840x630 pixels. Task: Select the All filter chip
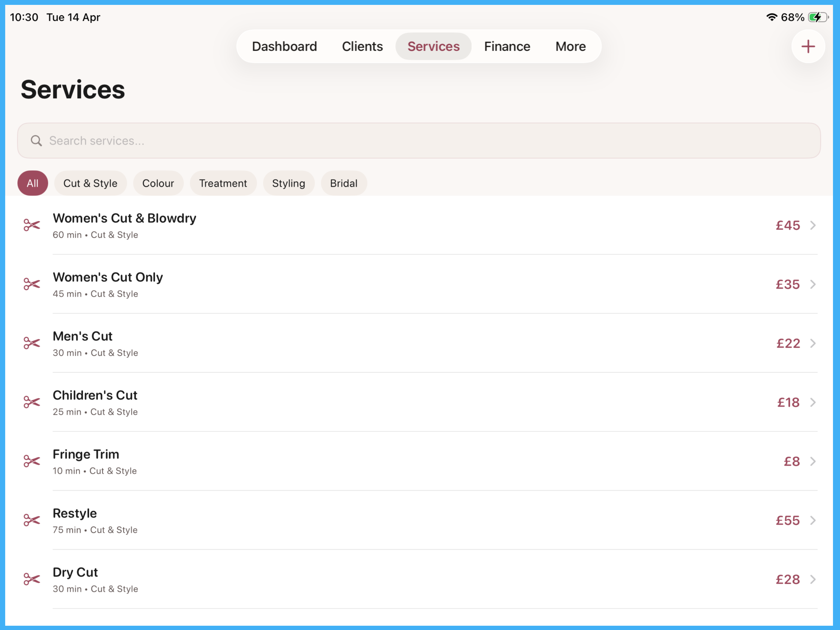(33, 183)
